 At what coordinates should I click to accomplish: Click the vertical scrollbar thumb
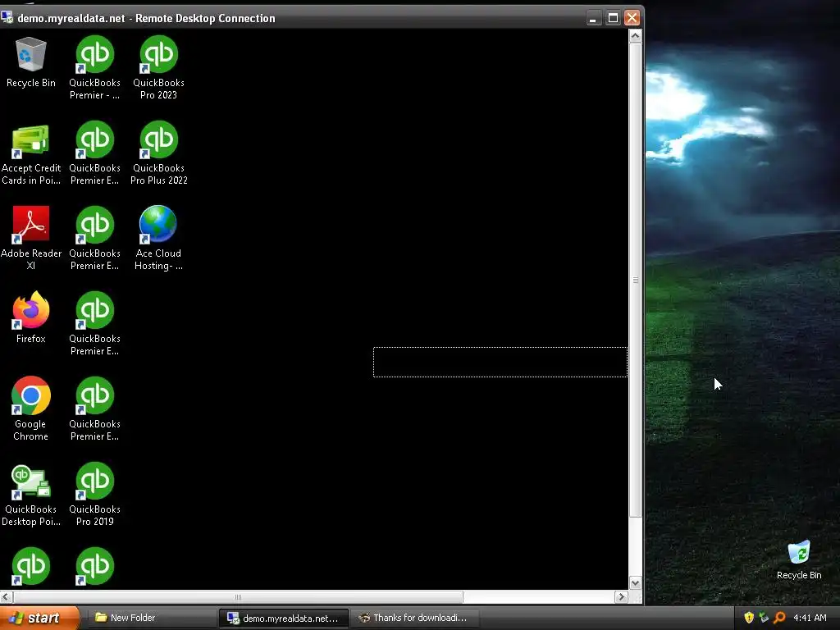point(636,281)
